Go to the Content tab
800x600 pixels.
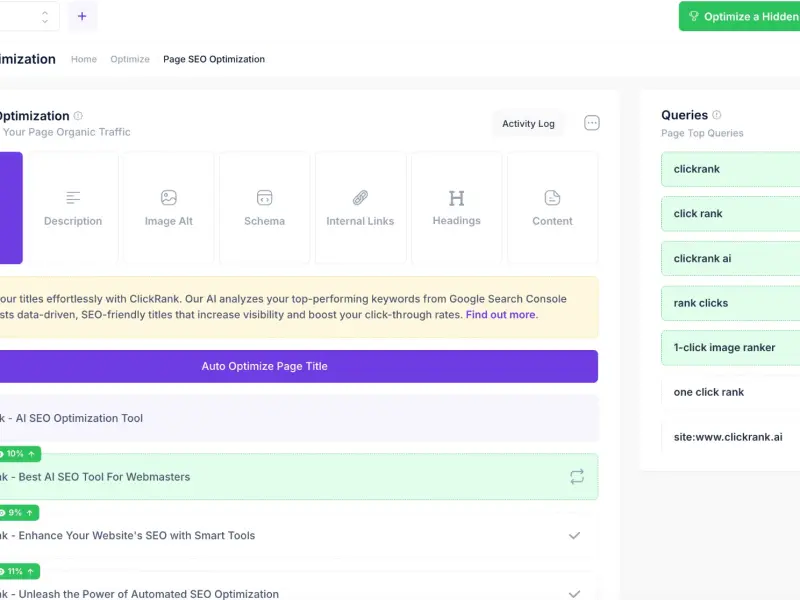[x=552, y=208]
